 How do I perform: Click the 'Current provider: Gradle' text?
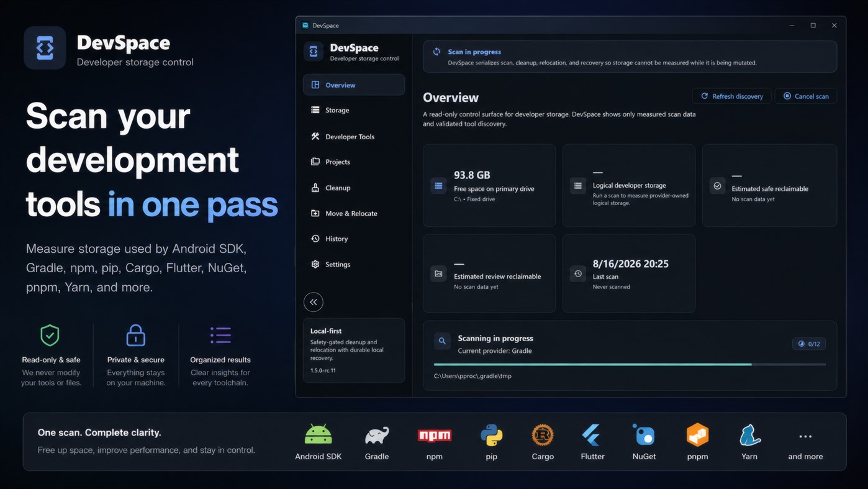point(495,351)
